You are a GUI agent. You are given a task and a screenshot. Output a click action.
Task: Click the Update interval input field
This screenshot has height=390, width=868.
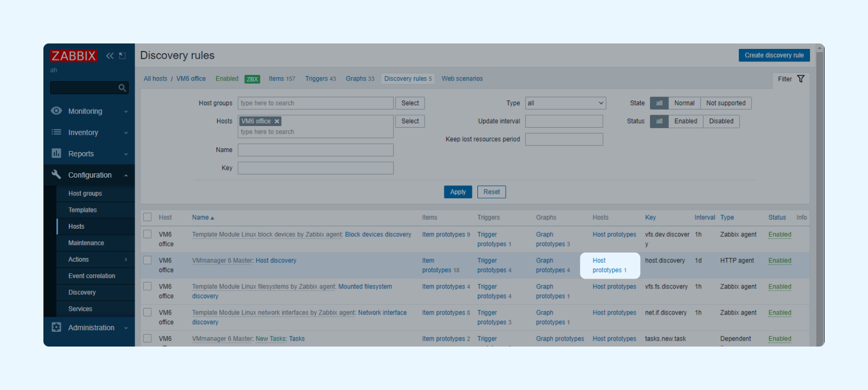click(564, 121)
